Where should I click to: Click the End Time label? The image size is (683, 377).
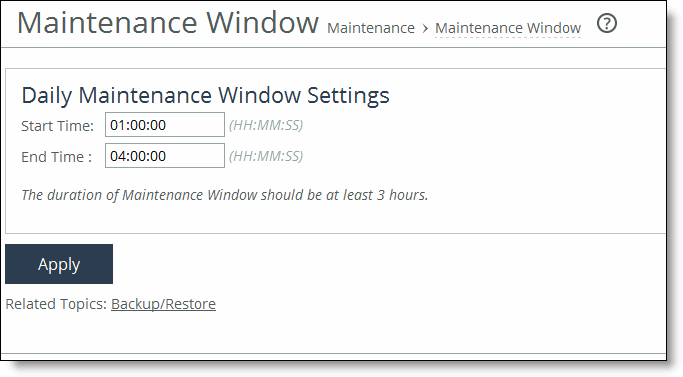click(x=57, y=157)
